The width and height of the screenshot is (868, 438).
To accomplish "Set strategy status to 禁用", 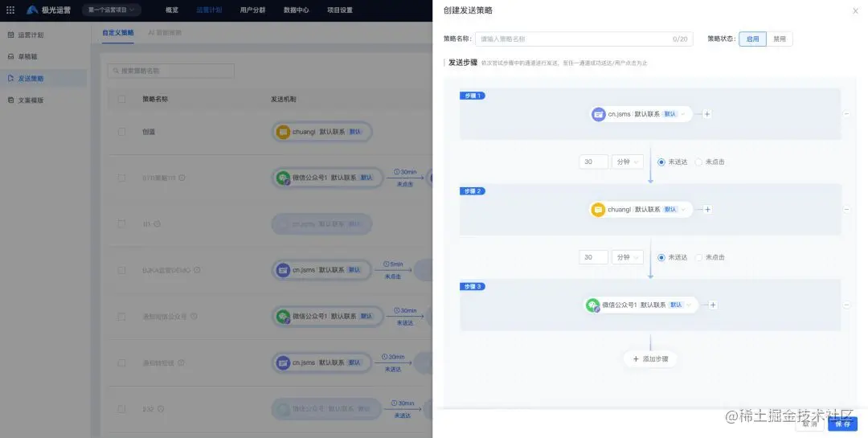I will coord(780,39).
